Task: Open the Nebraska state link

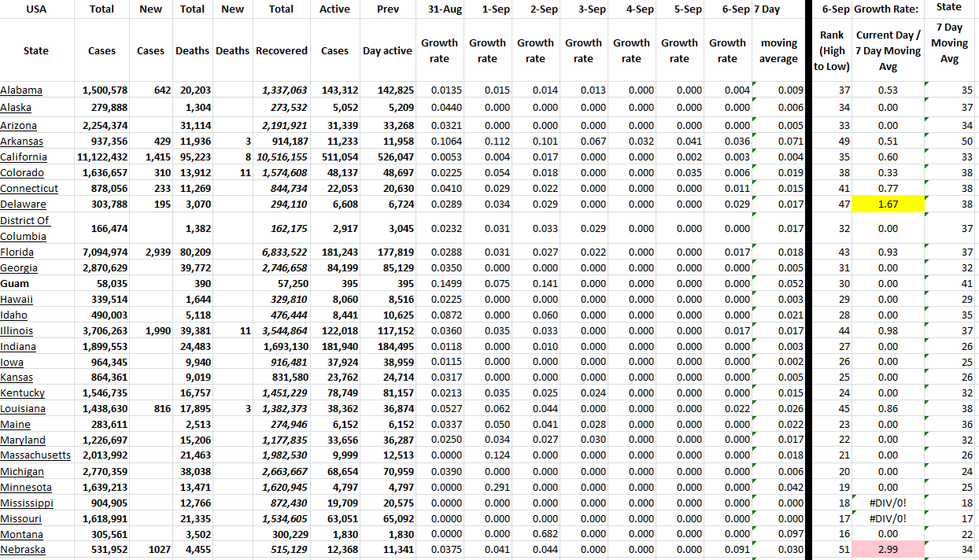Action: 23,550
